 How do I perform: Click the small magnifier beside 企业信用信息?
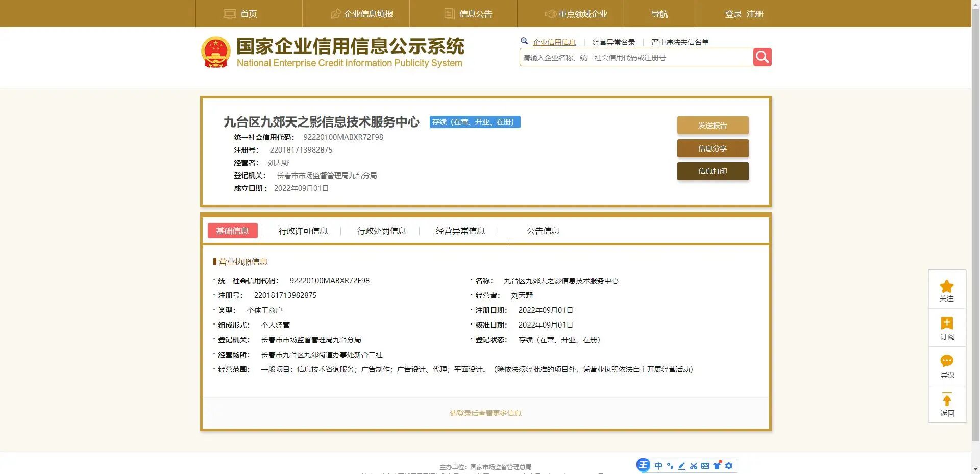[x=524, y=41]
